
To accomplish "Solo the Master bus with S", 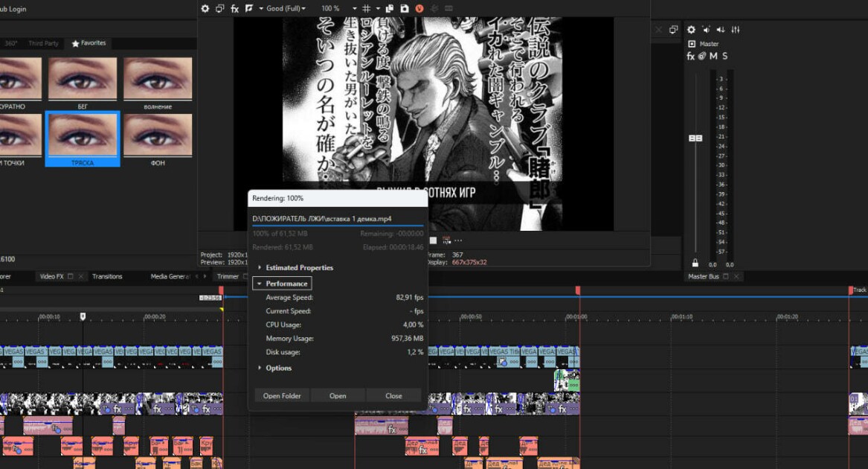I will [x=724, y=56].
